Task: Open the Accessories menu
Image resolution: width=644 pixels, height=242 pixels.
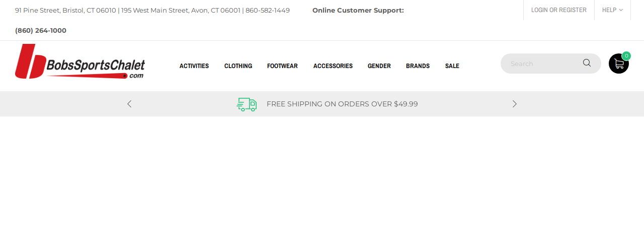Action: 333,66
